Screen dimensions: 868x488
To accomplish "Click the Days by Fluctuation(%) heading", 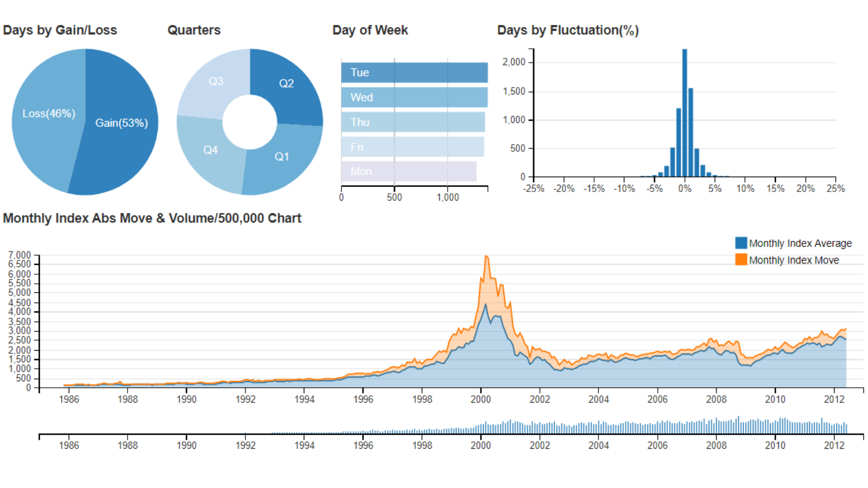I will 568,30.
